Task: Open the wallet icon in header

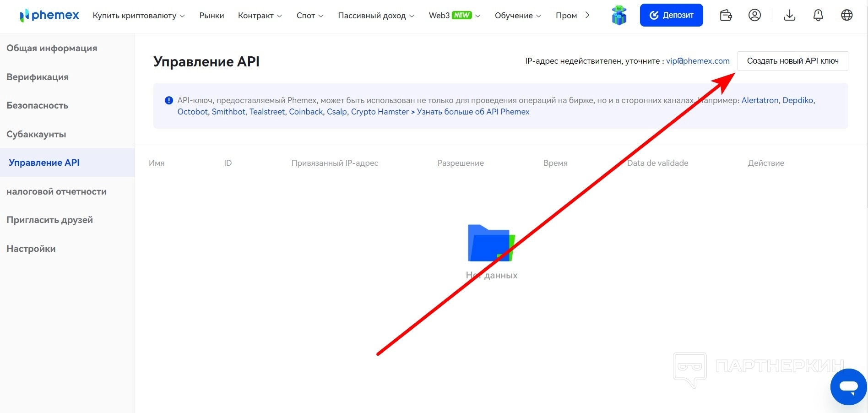Action: click(x=726, y=16)
